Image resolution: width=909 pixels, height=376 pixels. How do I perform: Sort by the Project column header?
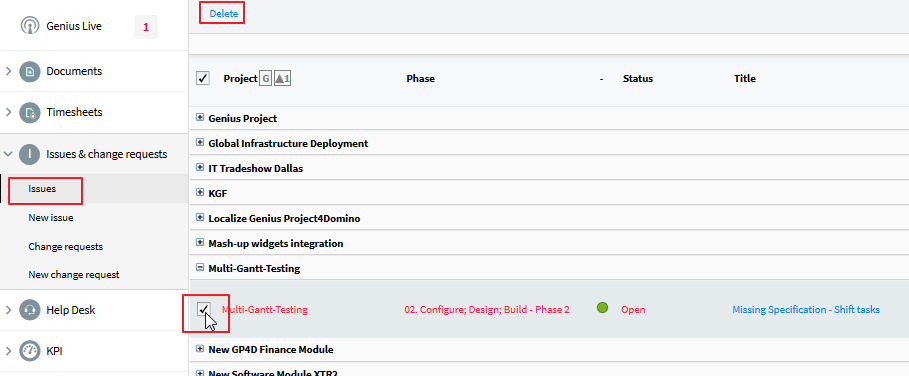point(240,78)
